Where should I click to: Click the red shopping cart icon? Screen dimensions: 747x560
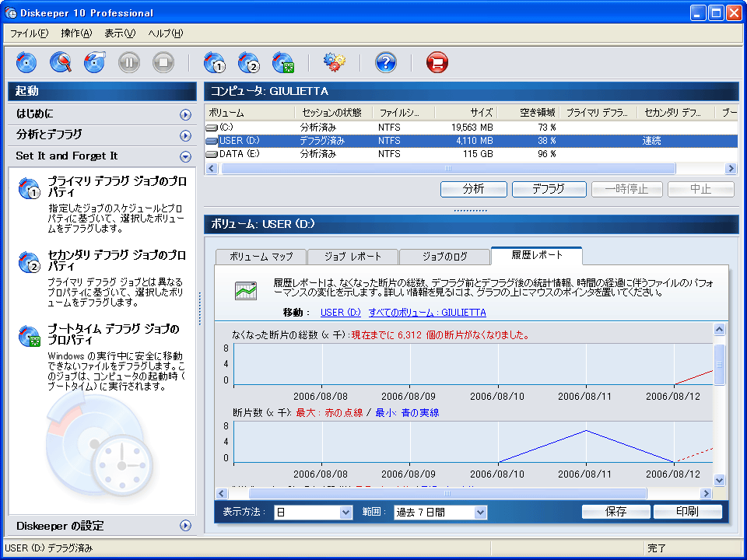438,62
